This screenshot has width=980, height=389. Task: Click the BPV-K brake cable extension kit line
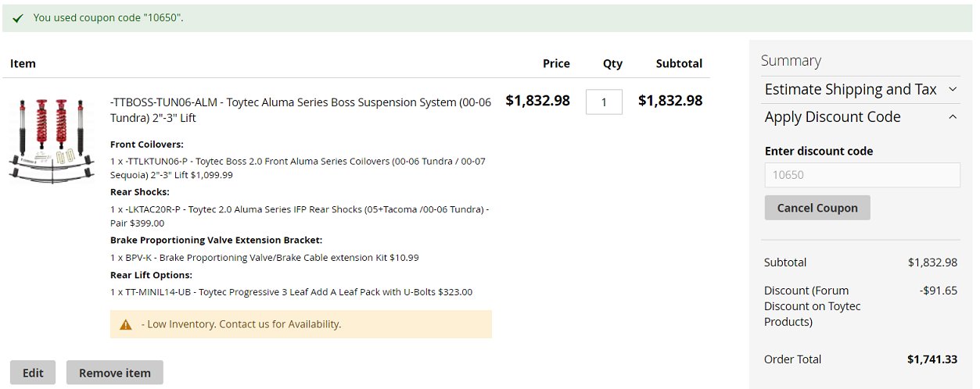click(x=265, y=257)
